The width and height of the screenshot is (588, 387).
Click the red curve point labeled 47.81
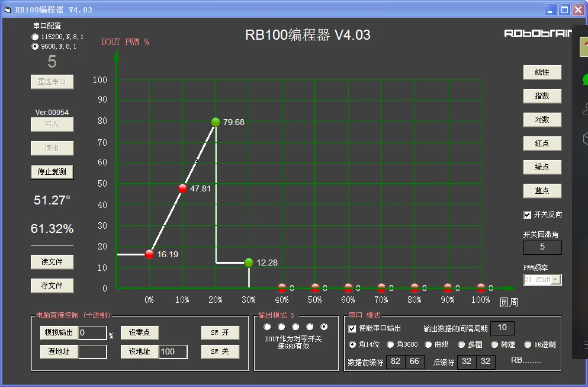pyautogui.click(x=182, y=188)
